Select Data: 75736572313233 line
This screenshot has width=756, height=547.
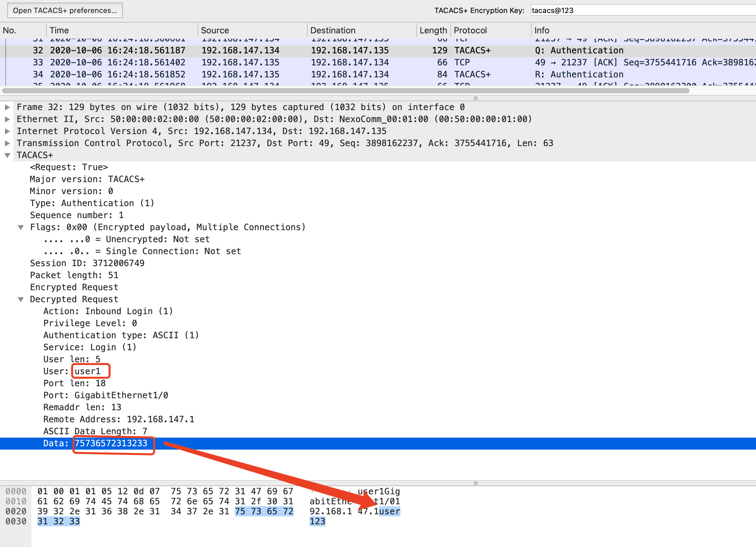coord(378,443)
